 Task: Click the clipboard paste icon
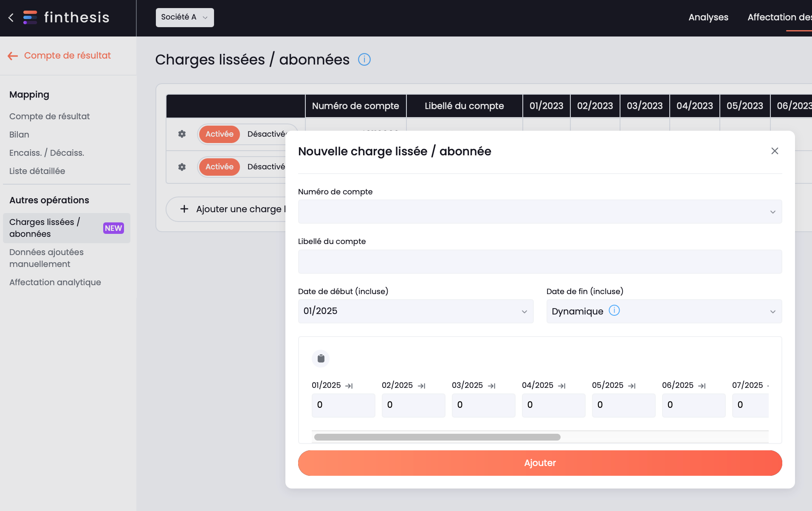(321, 359)
